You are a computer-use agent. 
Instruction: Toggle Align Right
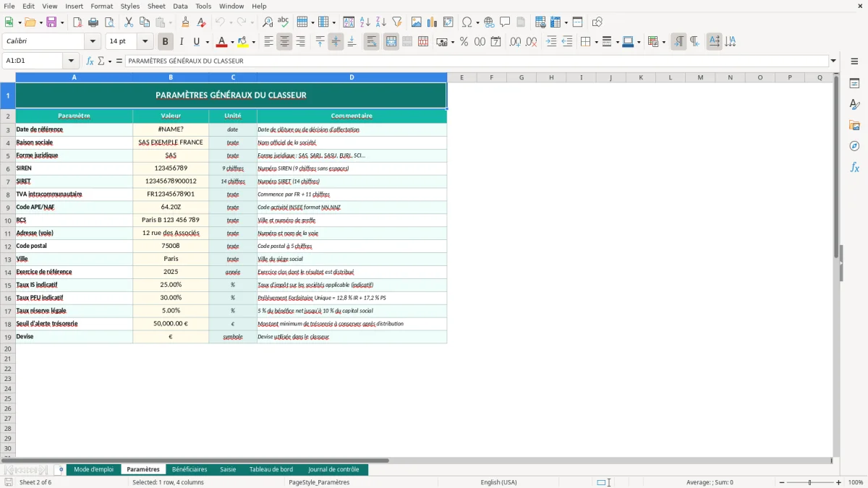(x=300, y=42)
